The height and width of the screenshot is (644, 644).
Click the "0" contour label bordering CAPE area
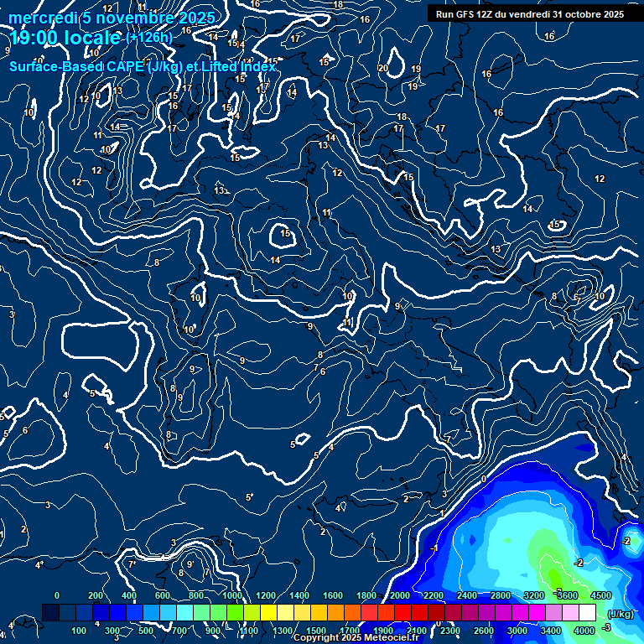coord(483,479)
